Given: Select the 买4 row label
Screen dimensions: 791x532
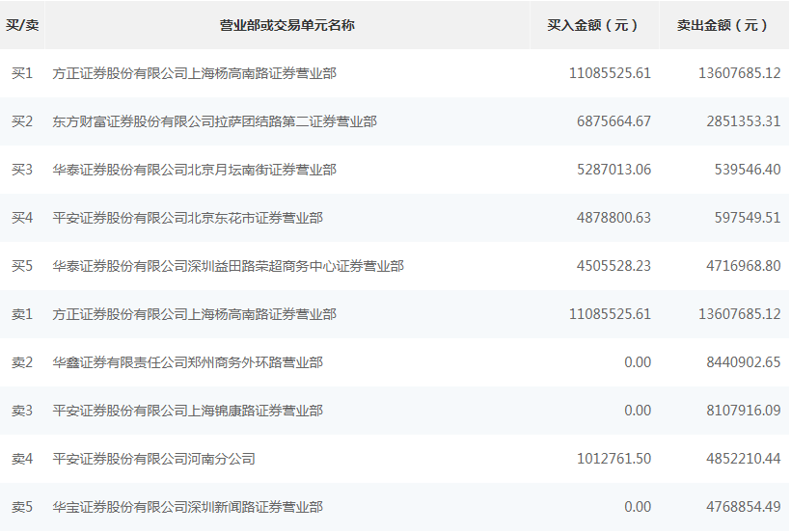Looking at the screenshot, I should (x=22, y=218).
